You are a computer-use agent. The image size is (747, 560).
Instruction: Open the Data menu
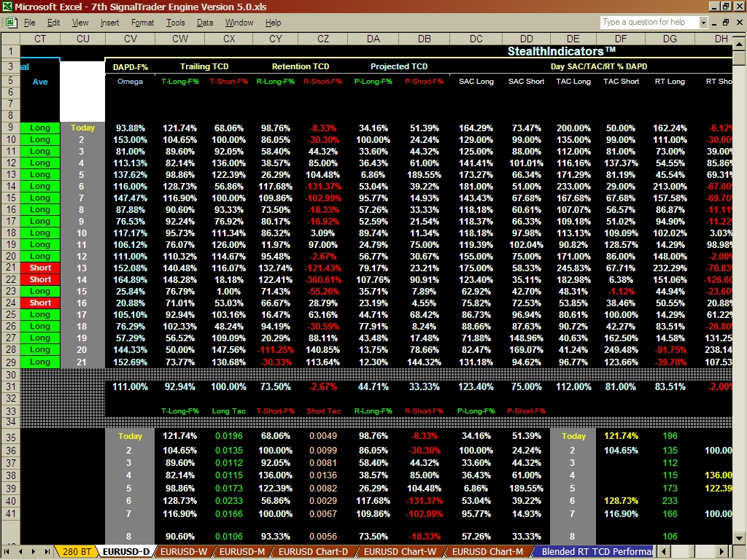[205, 23]
